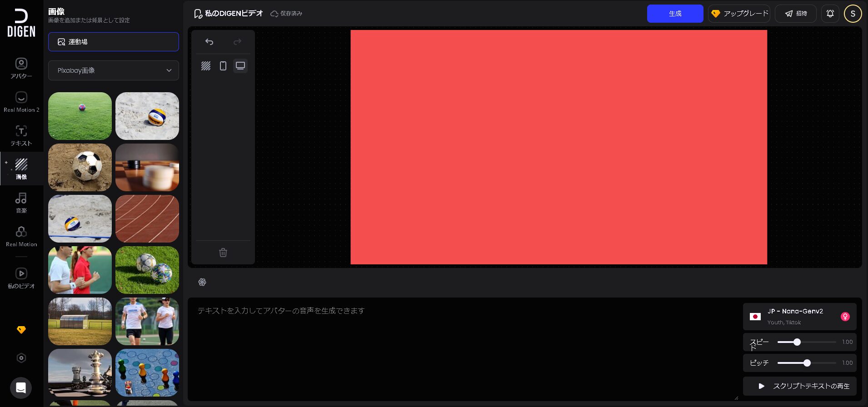Click the redo arrow
Viewport: 868px width, 407px height.
click(x=237, y=42)
